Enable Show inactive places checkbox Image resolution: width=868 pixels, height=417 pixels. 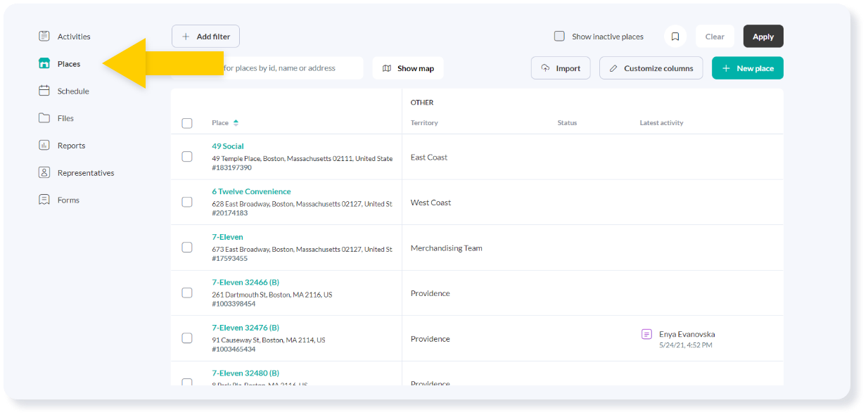coord(559,36)
